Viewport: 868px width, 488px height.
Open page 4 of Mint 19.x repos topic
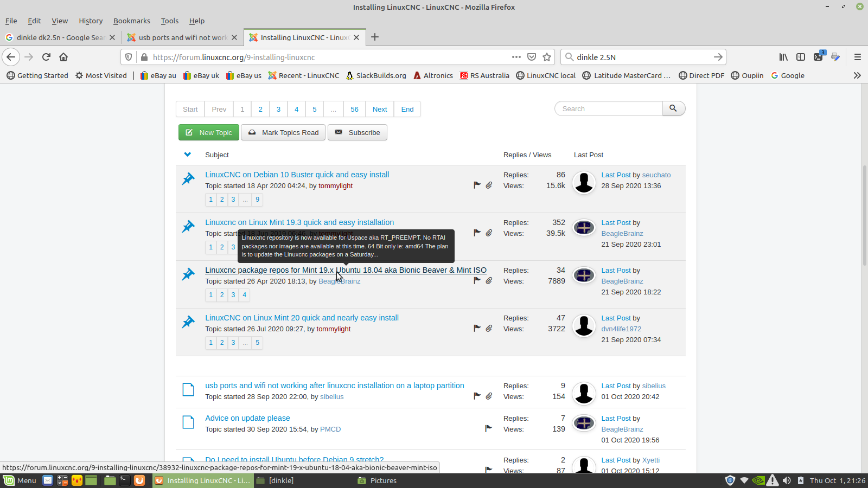point(245,295)
